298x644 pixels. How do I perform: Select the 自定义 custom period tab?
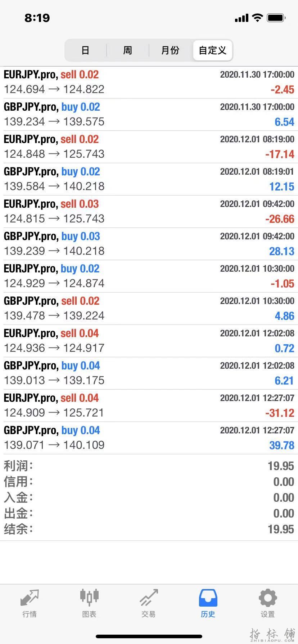tap(213, 50)
